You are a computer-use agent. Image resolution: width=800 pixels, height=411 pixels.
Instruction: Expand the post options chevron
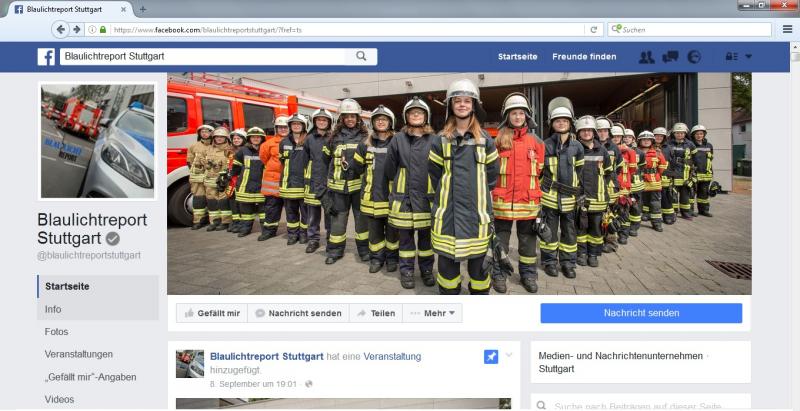(509, 355)
